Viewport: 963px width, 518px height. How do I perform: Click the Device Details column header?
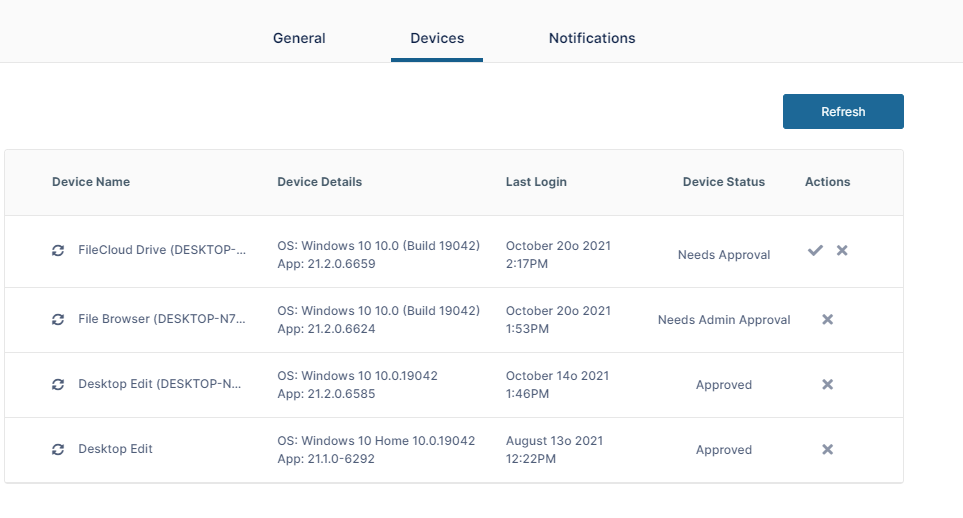click(319, 182)
